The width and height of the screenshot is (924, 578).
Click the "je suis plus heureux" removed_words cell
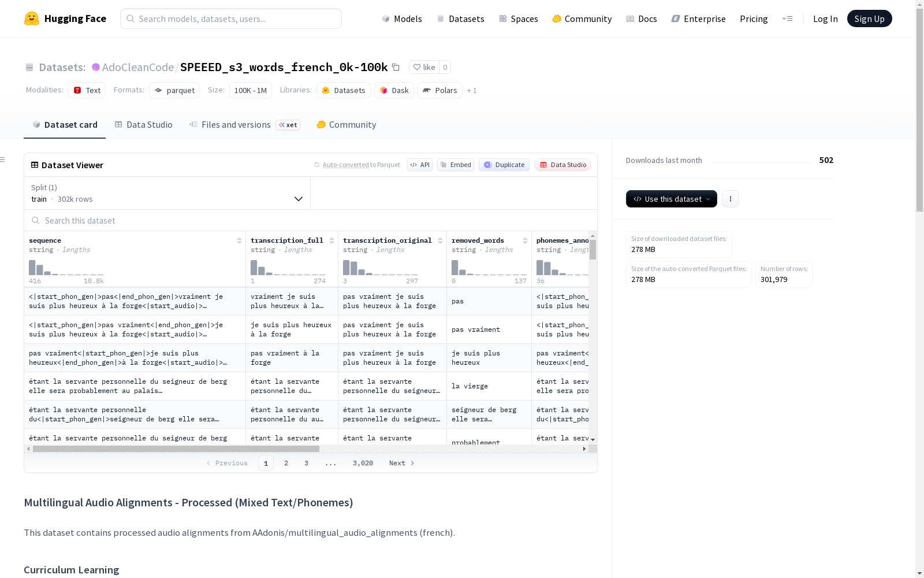click(489, 358)
